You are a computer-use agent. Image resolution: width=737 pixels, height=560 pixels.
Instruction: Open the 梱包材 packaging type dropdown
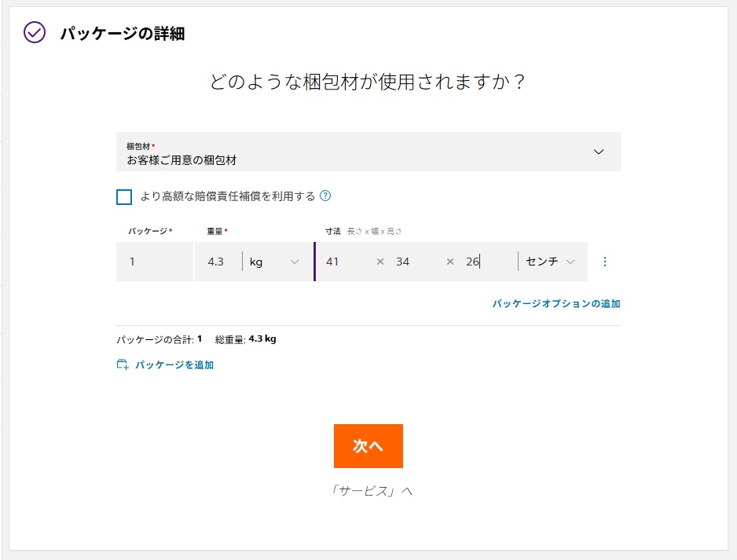tap(368, 152)
